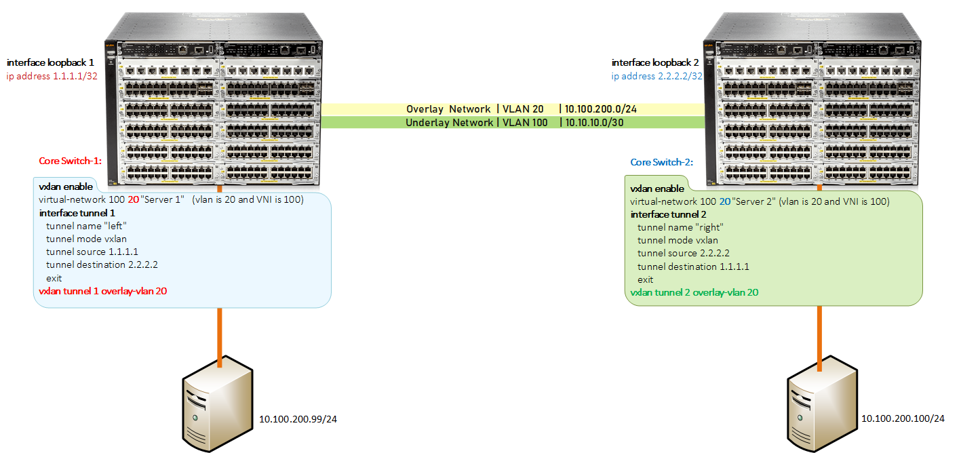Click the "Core Switch-2:" blue label
The image size is (980, 453).
pos(662,162)
